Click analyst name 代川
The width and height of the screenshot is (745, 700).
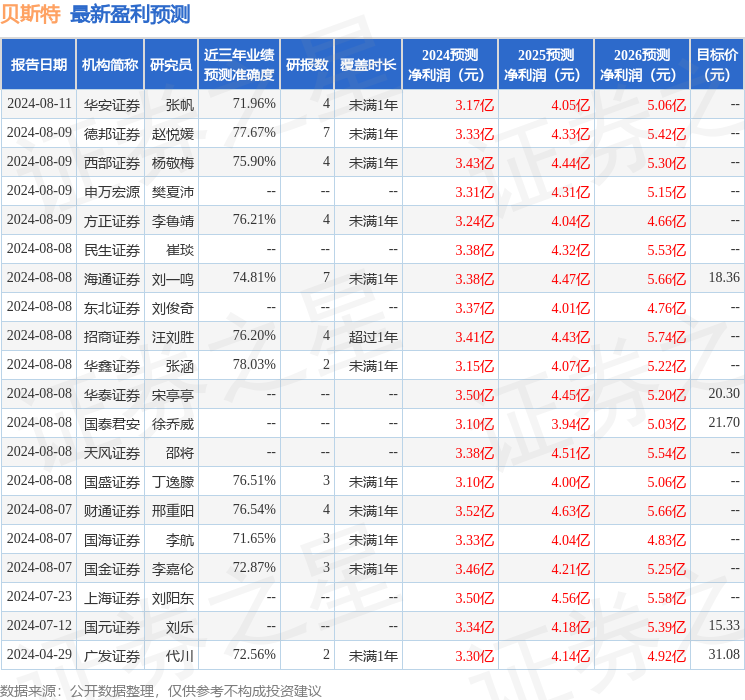tap(180, 656)
